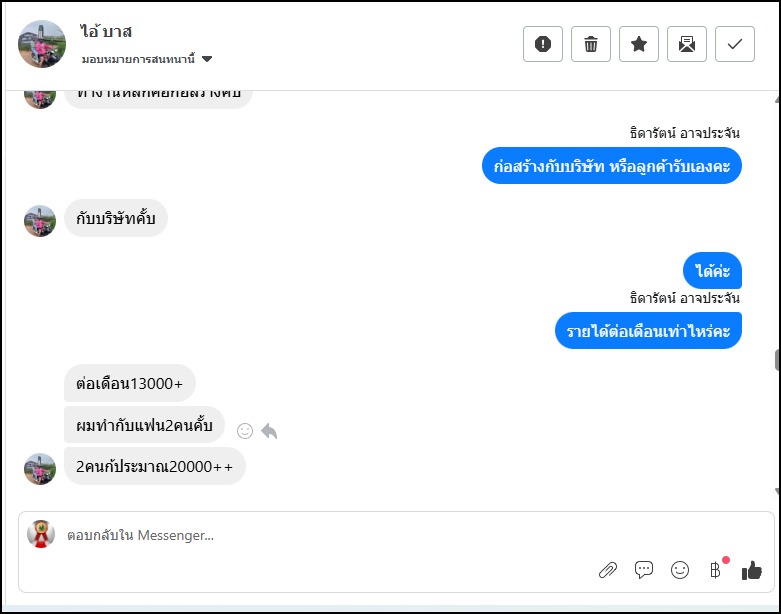Image resolution: width=781 pixels, height=614 pixels.
Task: Click scrollbar down arrow in chat
Action: point(776,491)
